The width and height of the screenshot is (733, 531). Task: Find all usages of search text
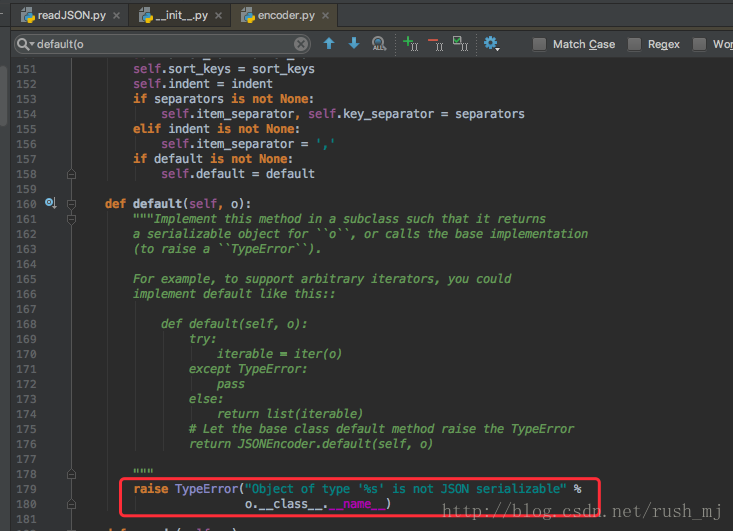[x=379, y=43]
